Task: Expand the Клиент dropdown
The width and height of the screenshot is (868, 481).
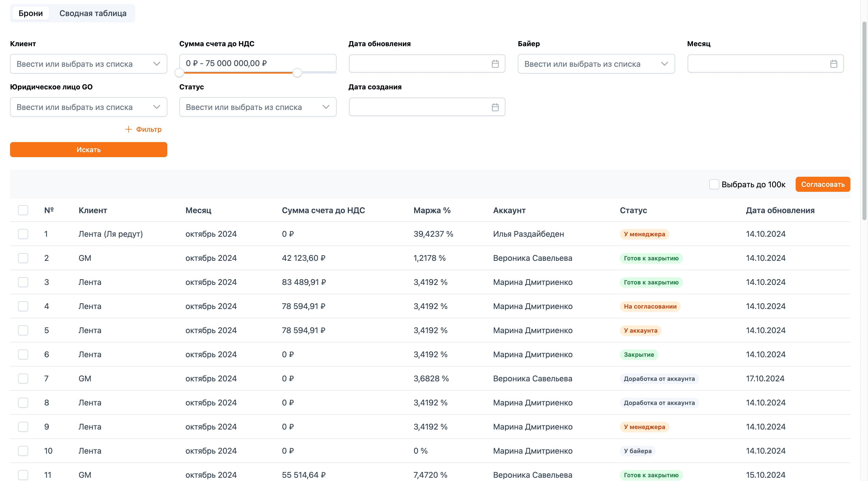Action: [x=89, y=64]
